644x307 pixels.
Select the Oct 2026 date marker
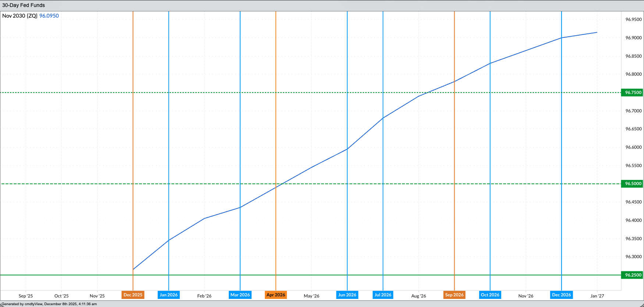490,295
